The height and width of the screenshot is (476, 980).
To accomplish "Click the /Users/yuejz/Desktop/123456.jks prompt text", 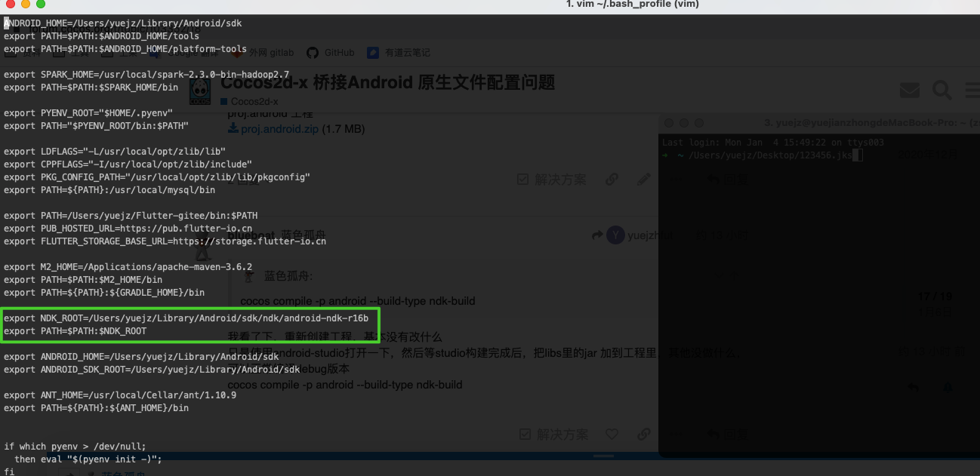I will (x=769, y=155).
